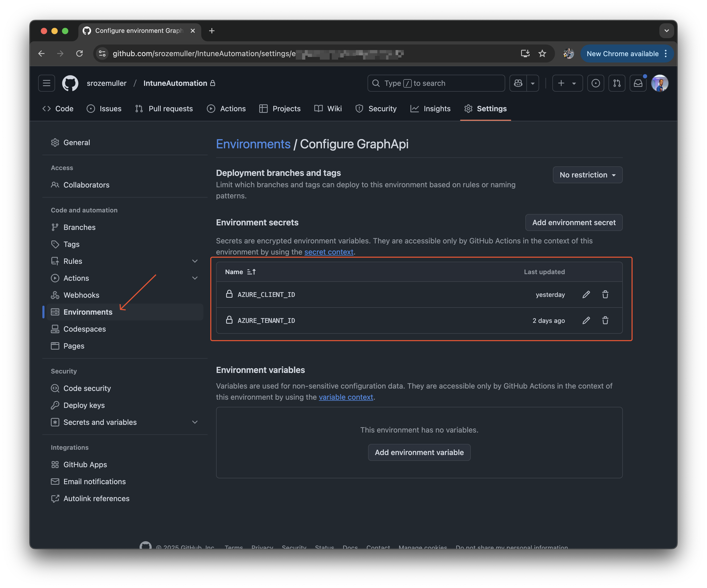
Task: Open the Chrome profile avatar icon
Action: pyautogui.click(x=569, y=54)
